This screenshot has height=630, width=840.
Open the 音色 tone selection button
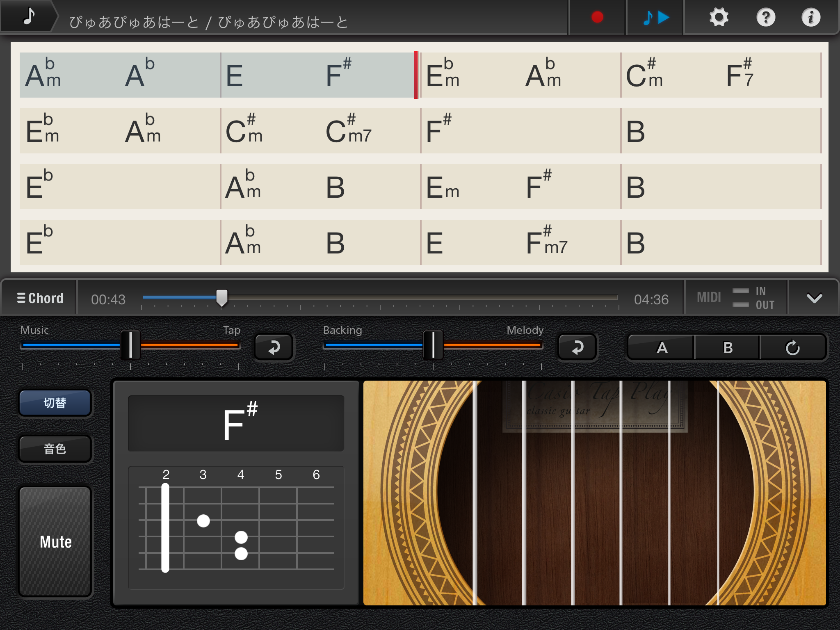click(55, 449)
